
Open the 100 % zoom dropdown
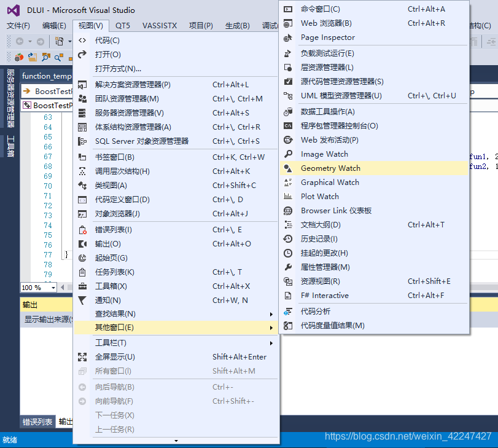pyautogui.click(x=53, y=288)
